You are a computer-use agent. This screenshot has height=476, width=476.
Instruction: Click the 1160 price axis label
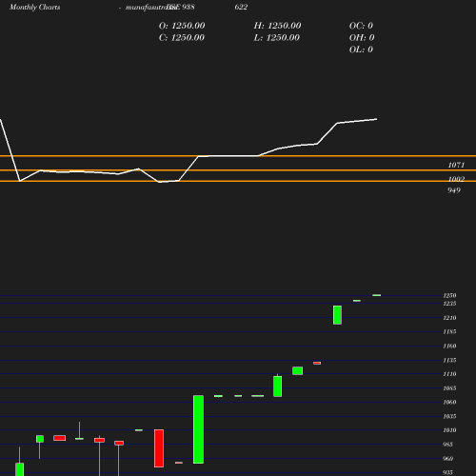[449, 346]
